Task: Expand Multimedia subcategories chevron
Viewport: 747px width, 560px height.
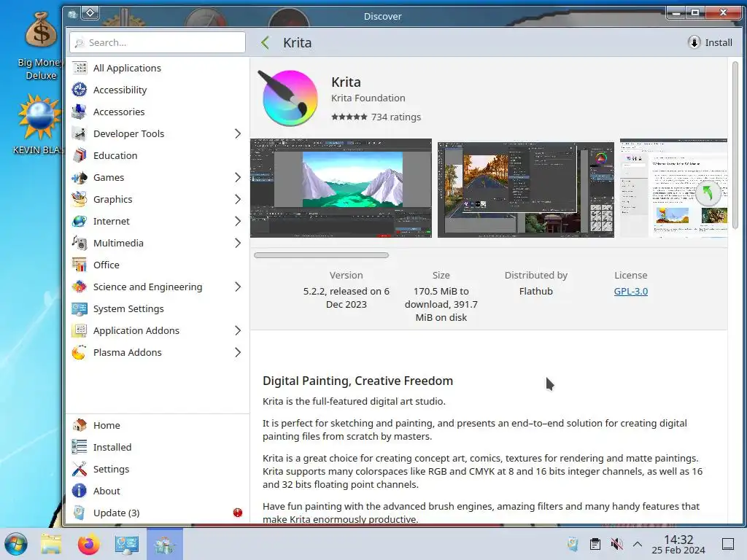Action: click(238, 244)
